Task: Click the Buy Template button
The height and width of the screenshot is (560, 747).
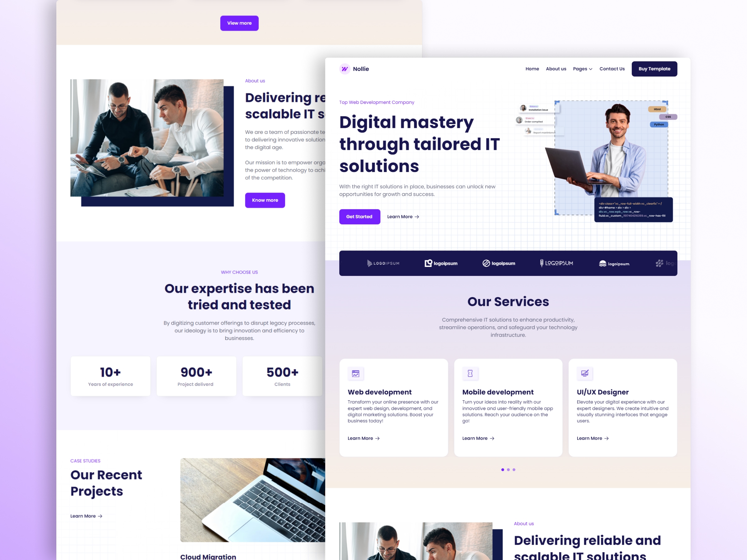Action: [655, 69]
